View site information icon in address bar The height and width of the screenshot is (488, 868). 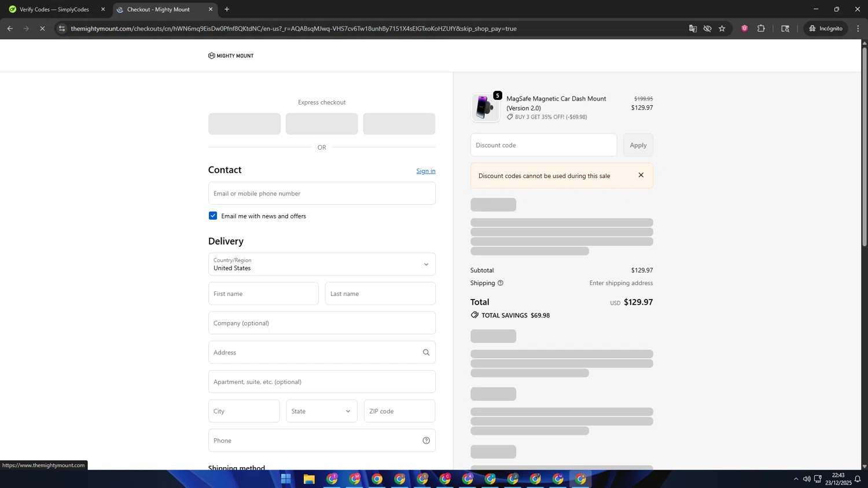click(x=62, y=28)
